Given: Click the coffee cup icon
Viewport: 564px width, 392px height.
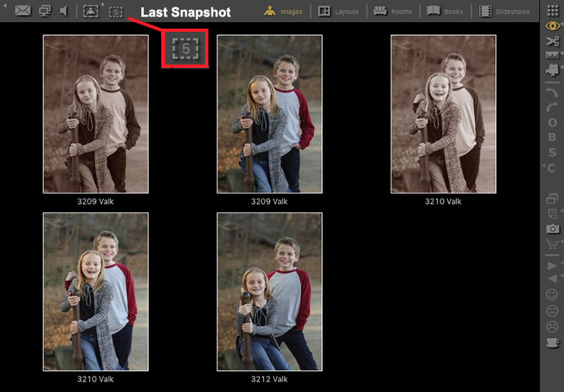Looking at the screenshot, I should click(553, 342).
